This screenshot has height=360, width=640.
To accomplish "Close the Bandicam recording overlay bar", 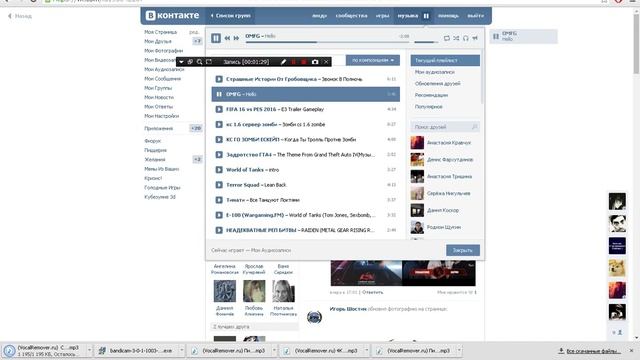I will click(326, 62).
